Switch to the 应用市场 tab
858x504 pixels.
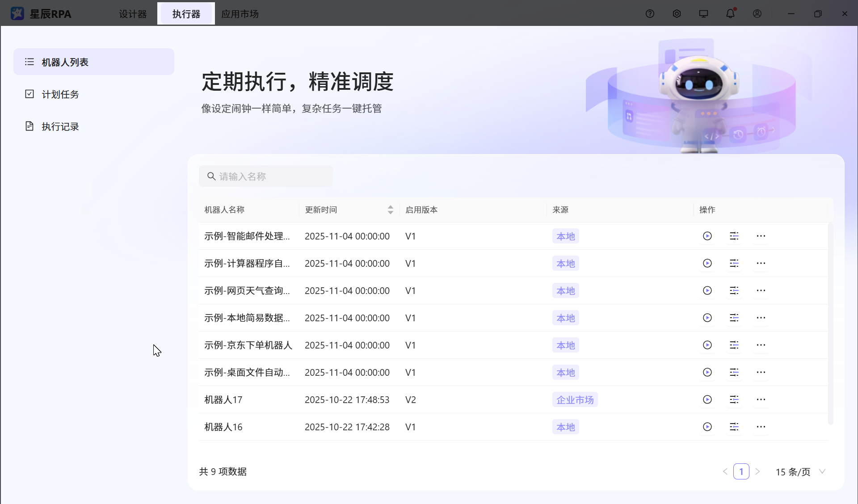(x=240, y=14)
